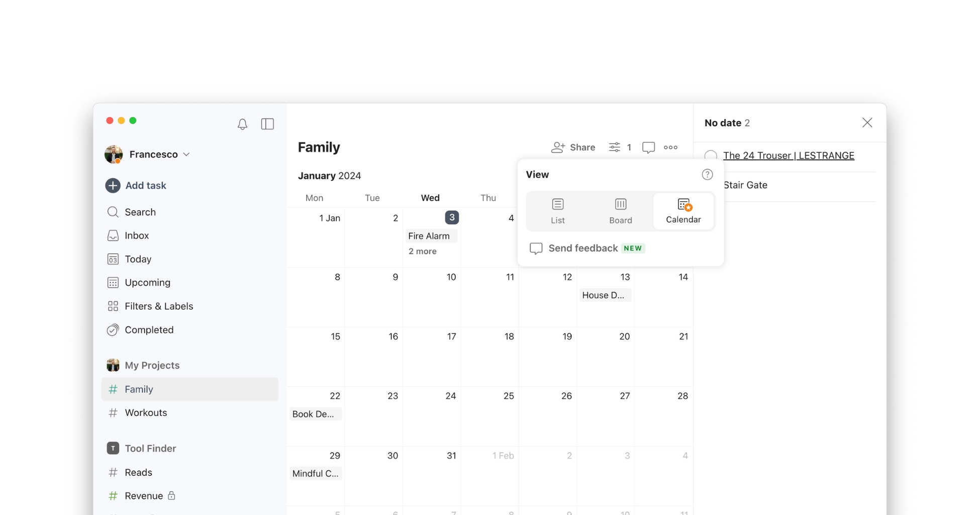Image resolution: width=980 pixels, height=515 pixels.
Task: Collapse the My Projects section
Action: tap(152, 365)
